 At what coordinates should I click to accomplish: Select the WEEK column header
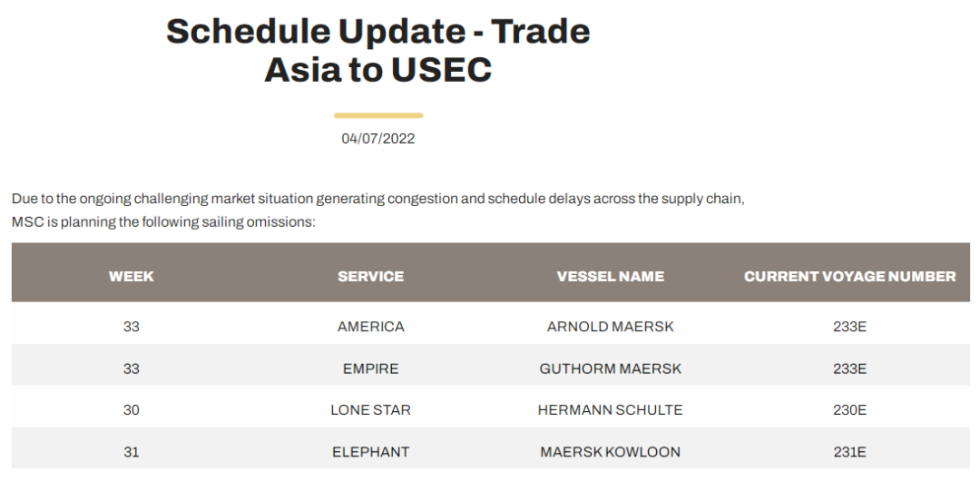pyautogui.click(x=131, y=276)
